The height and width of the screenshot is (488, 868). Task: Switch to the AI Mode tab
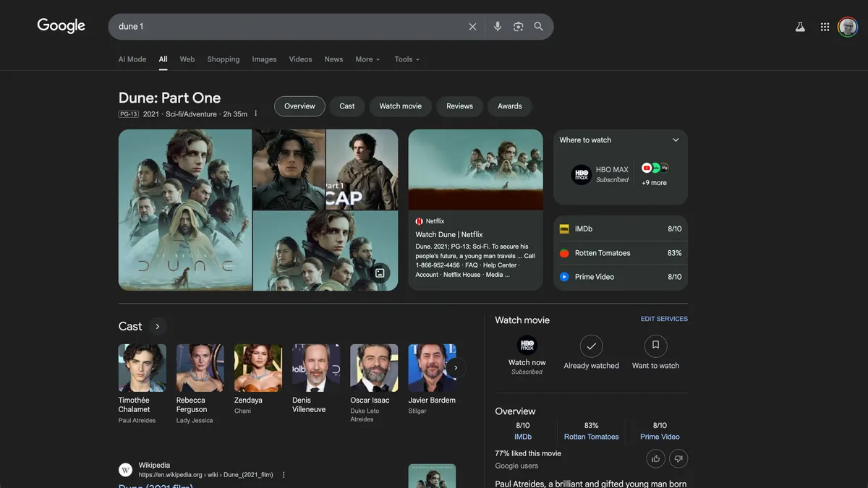132,59
